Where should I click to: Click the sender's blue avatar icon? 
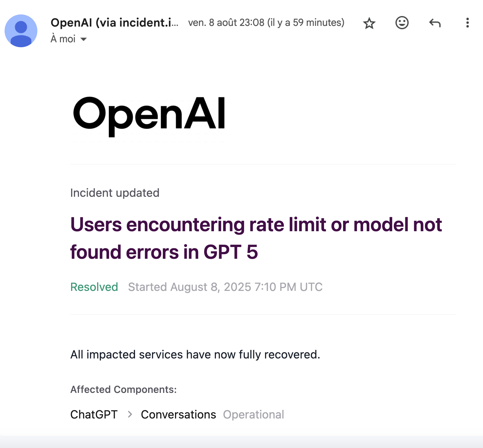pyautogui.click(x=21, y=31)
